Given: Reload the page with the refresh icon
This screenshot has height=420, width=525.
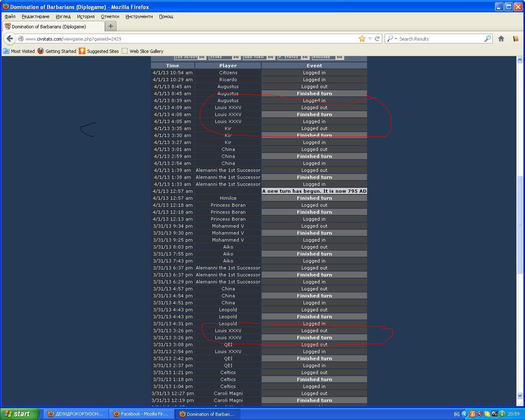Looking at the screenshot, I should (x=377, y=39).
